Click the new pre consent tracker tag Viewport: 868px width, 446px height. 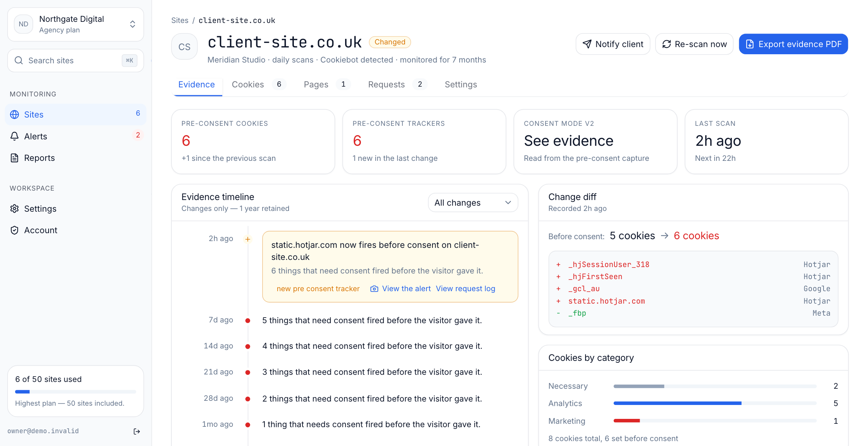tap(318, 289)
